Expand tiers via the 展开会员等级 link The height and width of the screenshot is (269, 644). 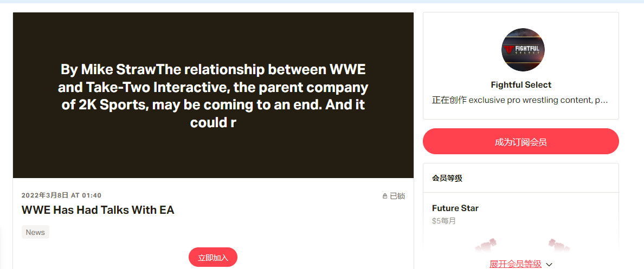[515, 264]
